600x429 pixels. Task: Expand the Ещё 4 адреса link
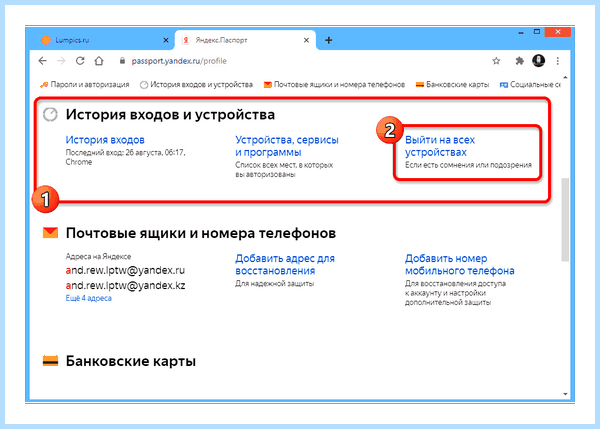tap(88, 298)
